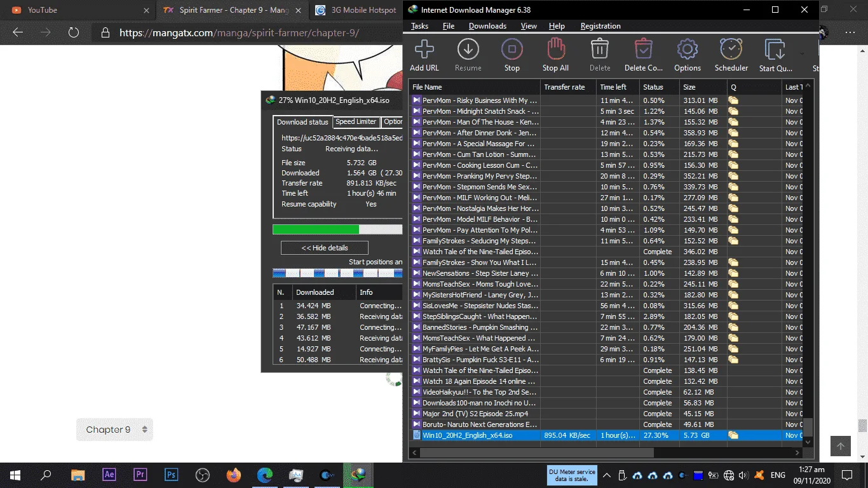The height and width of the screenshot is (488, 868).
Task: Click the mangatx.com address bar
Action: (248, 33)
